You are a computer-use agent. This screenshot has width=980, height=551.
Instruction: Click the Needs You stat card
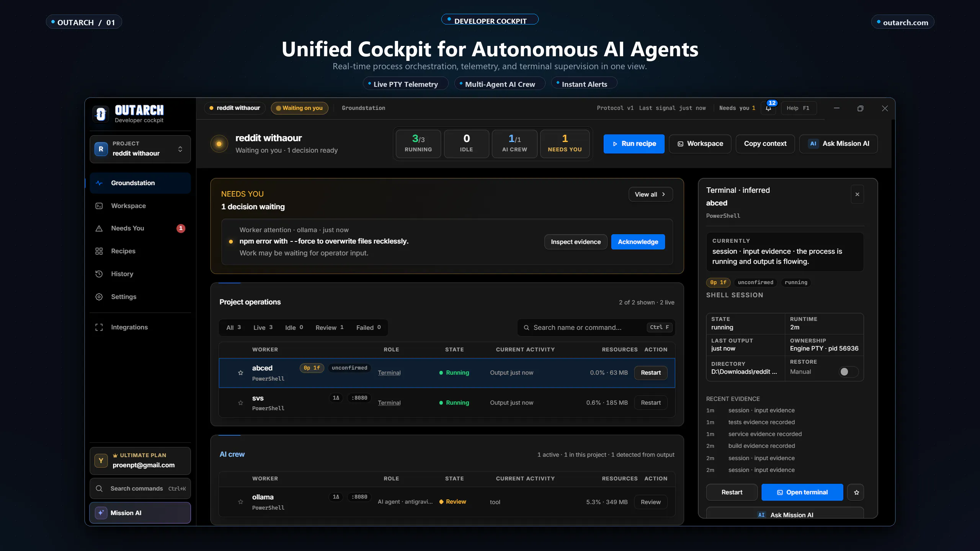tap(565, 144)
